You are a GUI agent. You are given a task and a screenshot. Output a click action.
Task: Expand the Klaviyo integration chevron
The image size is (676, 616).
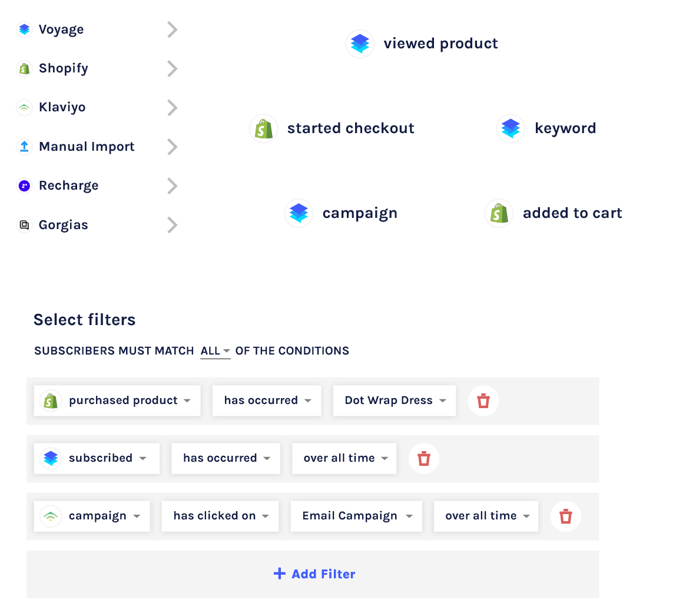click(x=172, y=108)
